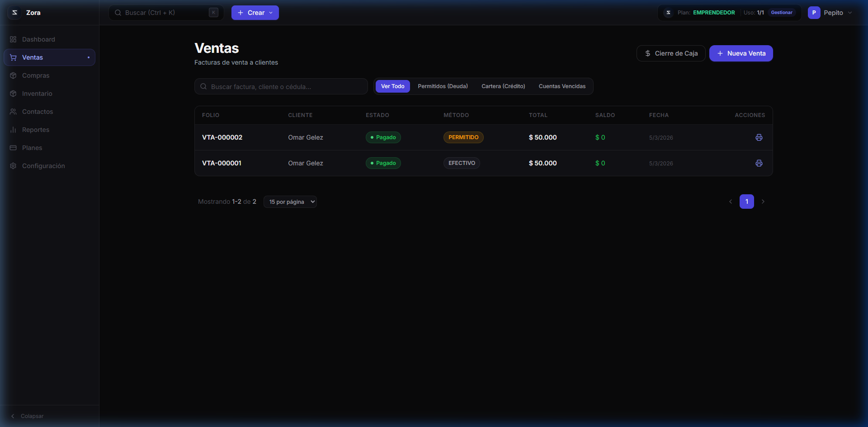
Task: Switch to Permitidos (Deuda) tab
Action: coord(443,86)
